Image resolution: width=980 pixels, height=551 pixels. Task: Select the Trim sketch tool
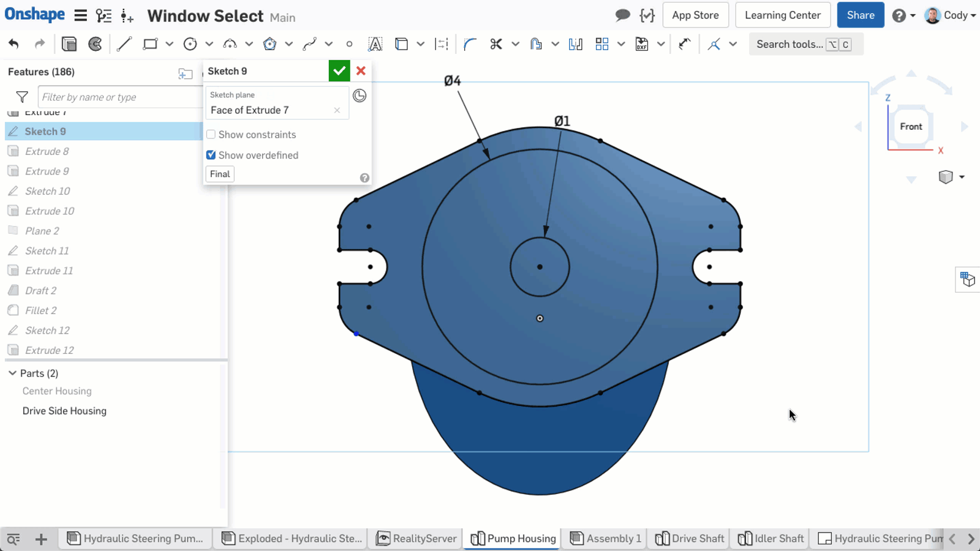(x=497, y=43)
